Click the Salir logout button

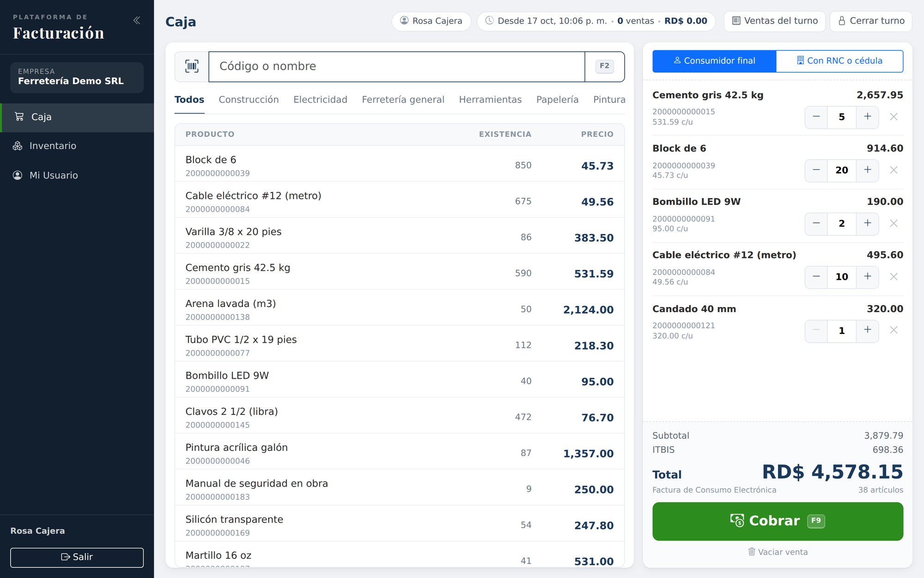[x=77, y=557]
